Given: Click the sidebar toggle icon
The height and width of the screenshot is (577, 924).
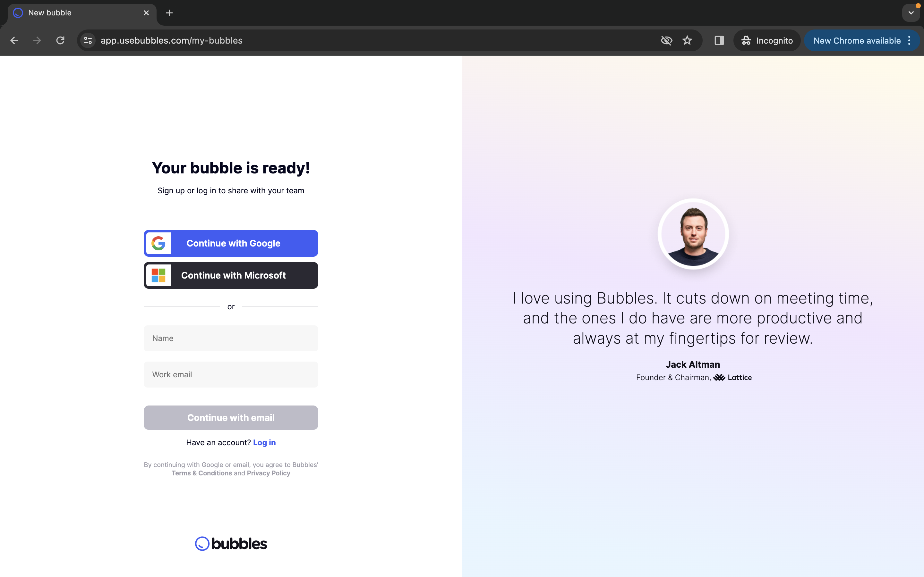Looking at the screenshot, I should (718, 40).
